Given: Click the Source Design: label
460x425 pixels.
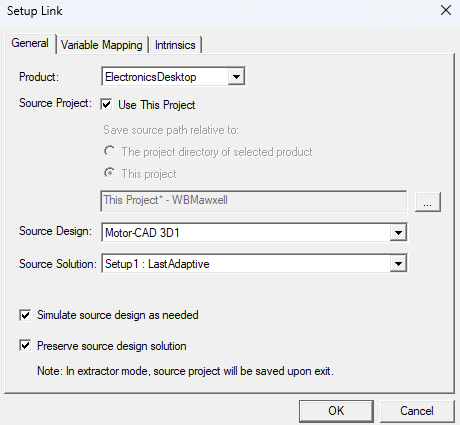Looking at the screenshot, I should [x=55, y=231].
